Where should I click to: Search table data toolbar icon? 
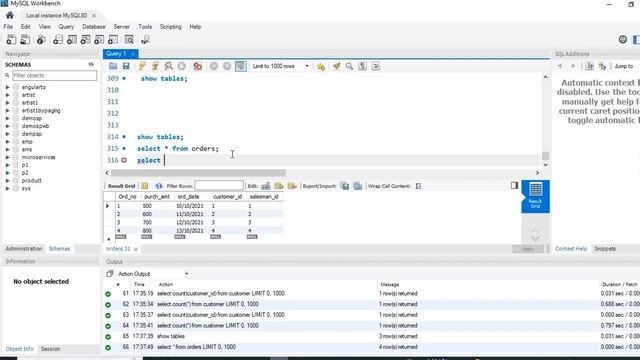pyautogui.click(x=129, y=40)
